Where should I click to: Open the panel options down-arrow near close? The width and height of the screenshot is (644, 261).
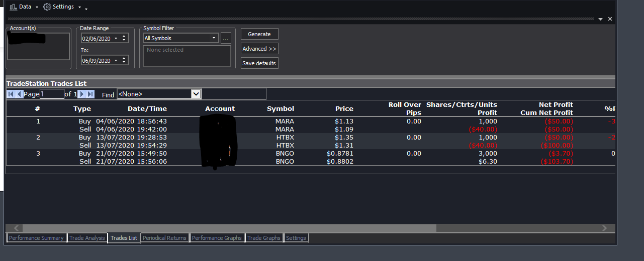600,19
